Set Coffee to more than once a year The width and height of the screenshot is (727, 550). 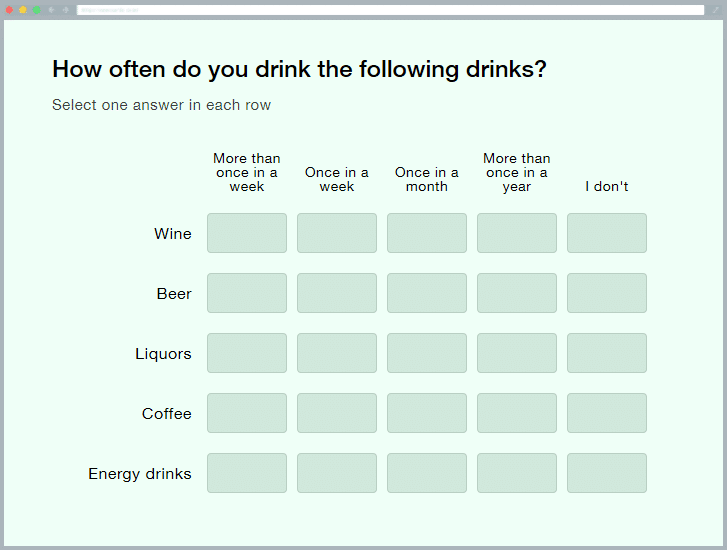pos(517,413)
